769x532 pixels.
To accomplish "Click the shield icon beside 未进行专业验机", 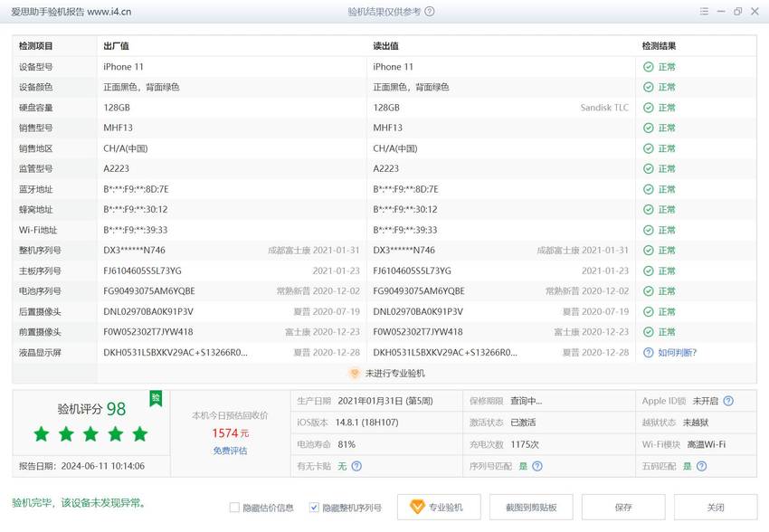I will click(x=354, y=373).
